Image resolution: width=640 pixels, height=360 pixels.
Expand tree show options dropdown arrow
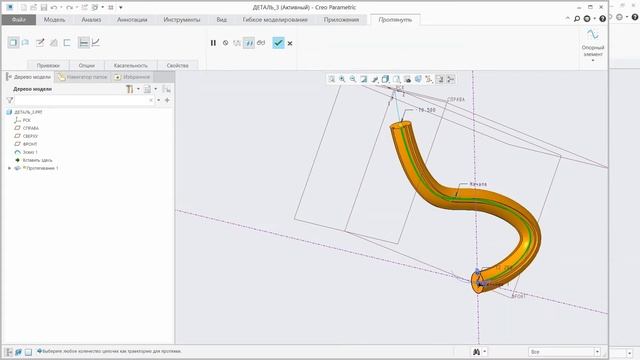[156, 89]
